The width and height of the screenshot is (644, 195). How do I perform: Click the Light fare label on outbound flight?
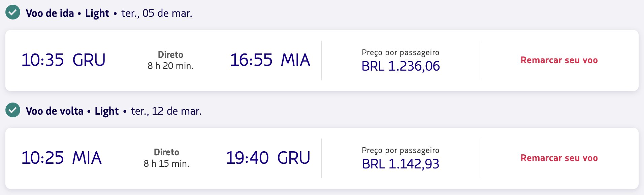pos(97,13)
